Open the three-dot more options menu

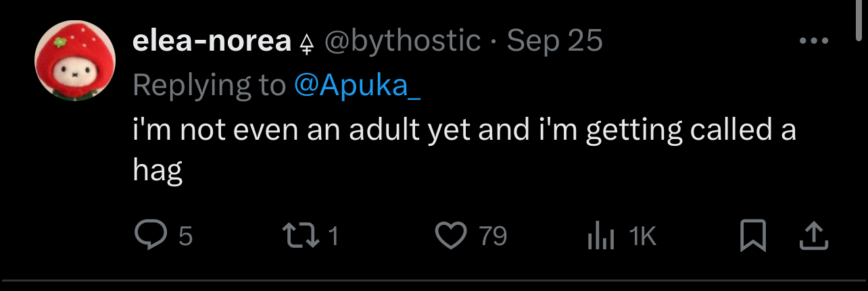click(813, 42)
